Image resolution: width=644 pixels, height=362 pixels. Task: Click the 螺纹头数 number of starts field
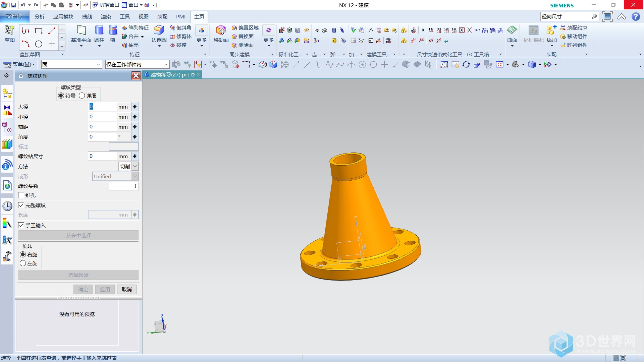click(123, 186)
